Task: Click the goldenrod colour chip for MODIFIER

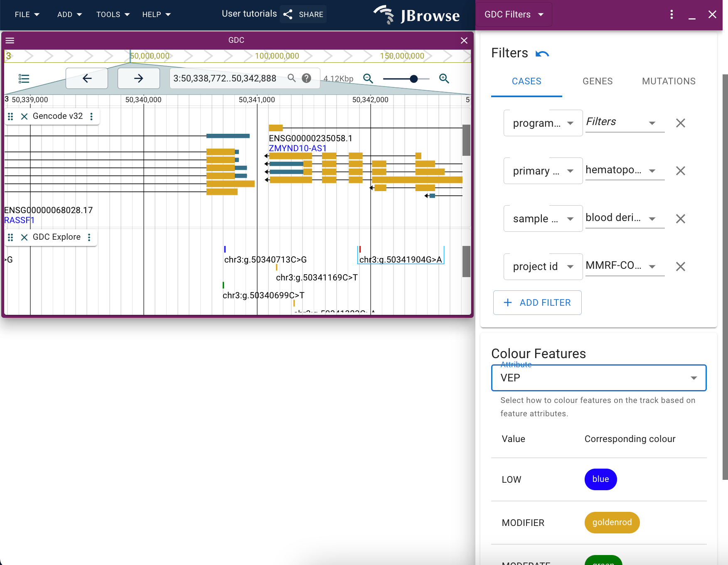Action: click(612, 523)
